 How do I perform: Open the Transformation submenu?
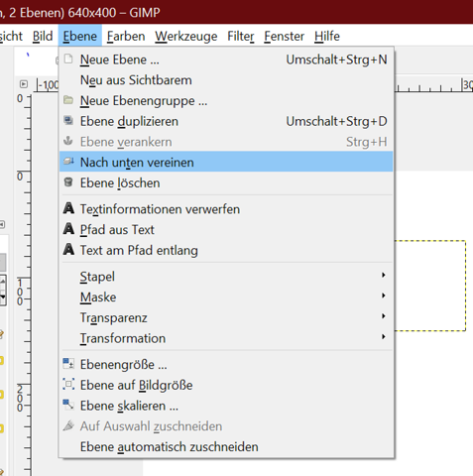click(226, 338)
